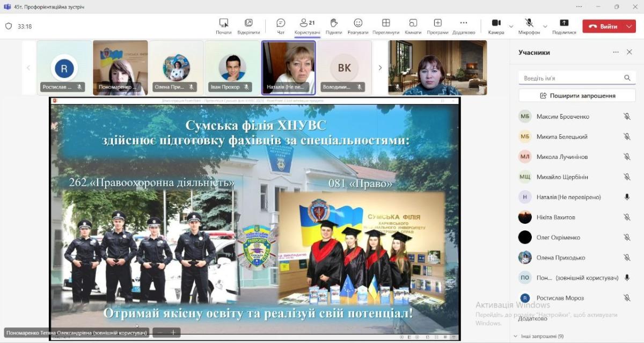Expand dropdown arrow next to Вийти

pos(629,26)
